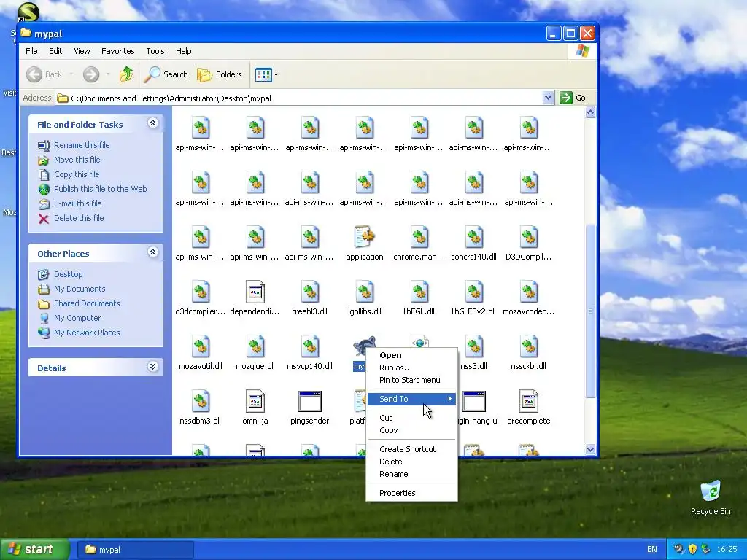Select the mozglue.dll file icon
747x560 pixels.
[x=255, y=346]
